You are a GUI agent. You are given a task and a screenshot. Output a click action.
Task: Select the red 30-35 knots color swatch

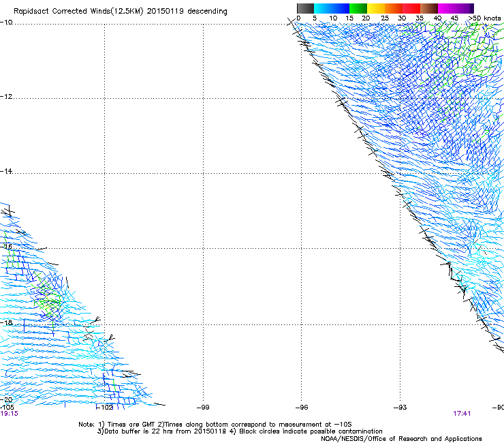point(411,8)
